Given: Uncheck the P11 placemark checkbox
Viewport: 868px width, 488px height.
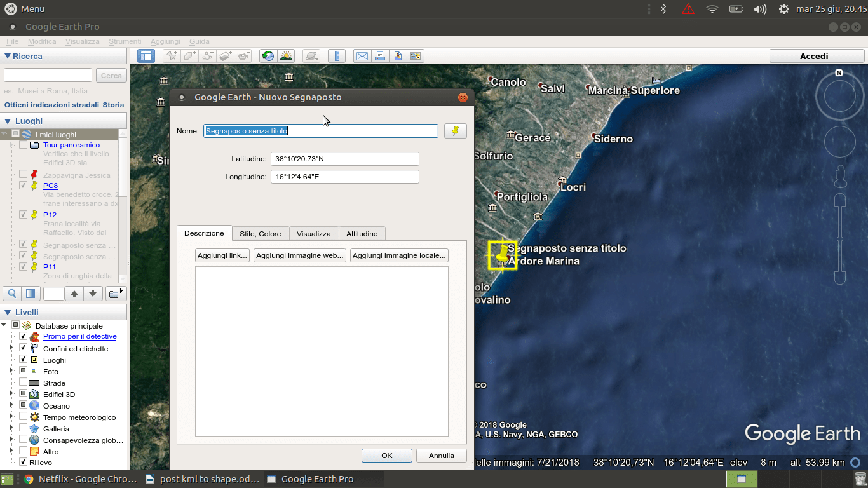Looking at the screenshot, I should point(24,267).
